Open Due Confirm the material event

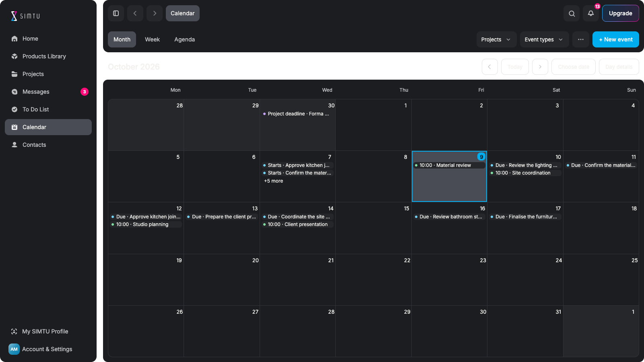[601, 165]
